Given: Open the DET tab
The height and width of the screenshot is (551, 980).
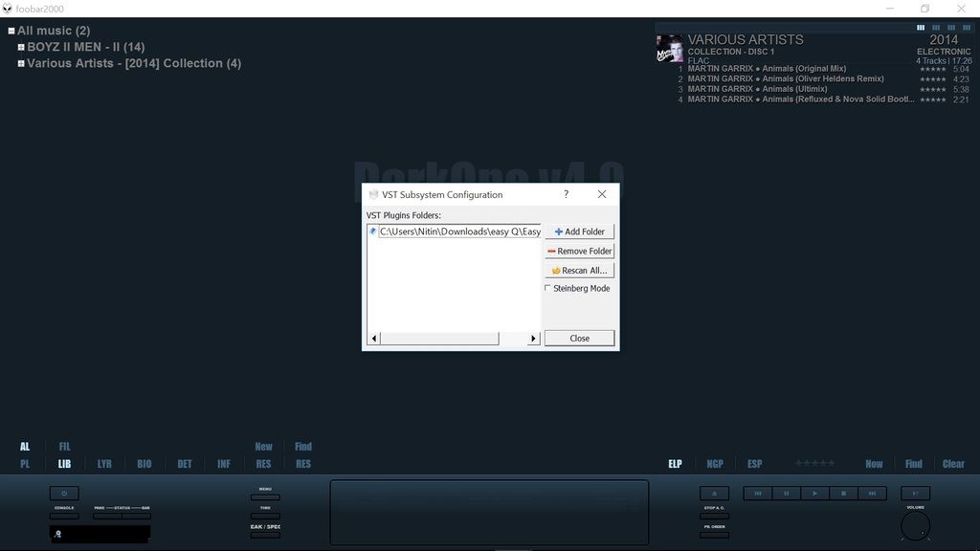Looking at the screenshot, I should [185, 464].
